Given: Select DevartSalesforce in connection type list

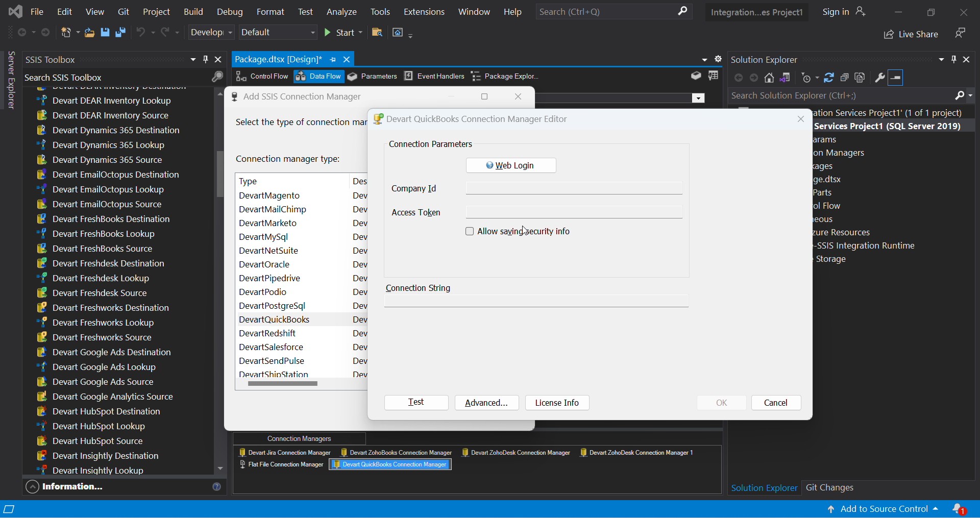Looking at the screenshot, I should (271, 347).
